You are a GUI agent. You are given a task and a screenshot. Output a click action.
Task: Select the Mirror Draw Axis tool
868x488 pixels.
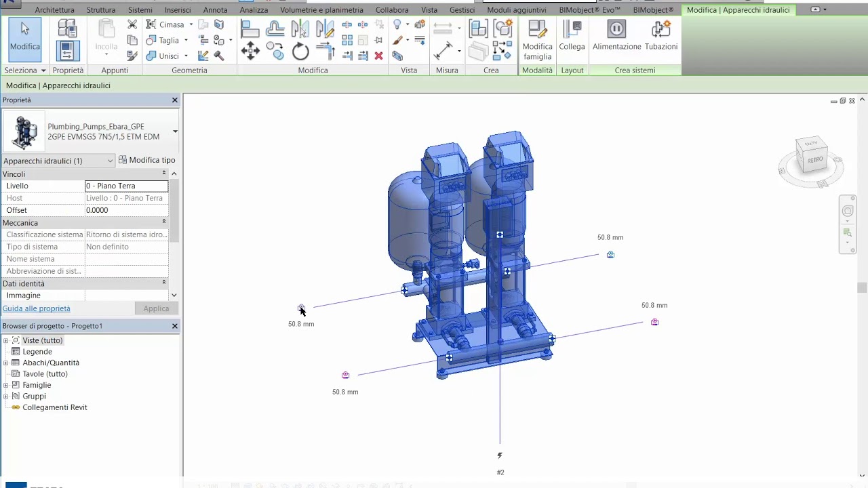pyautogui.click(x=325, y=29)
